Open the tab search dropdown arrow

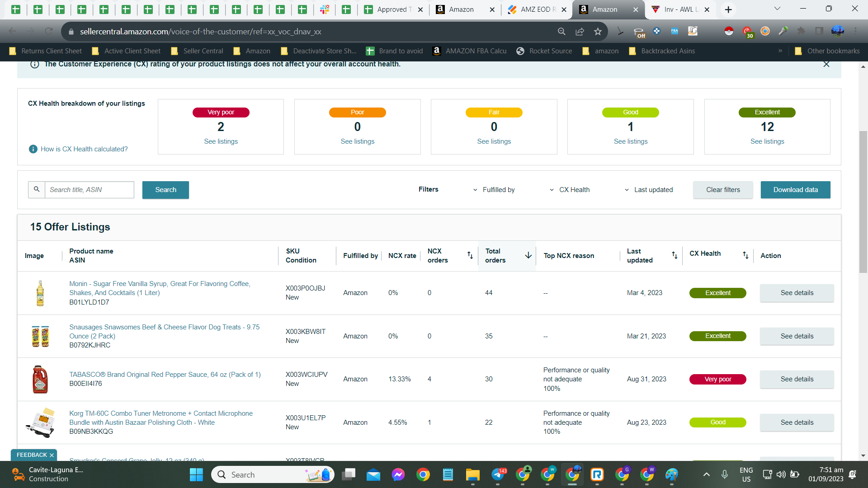(778, 9)
